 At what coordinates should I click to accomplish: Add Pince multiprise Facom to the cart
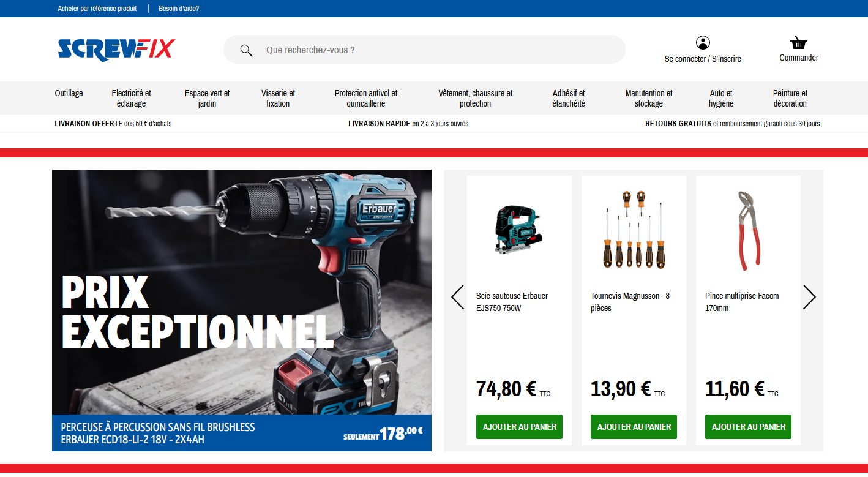pyautogui.click(x=747, y=427)
